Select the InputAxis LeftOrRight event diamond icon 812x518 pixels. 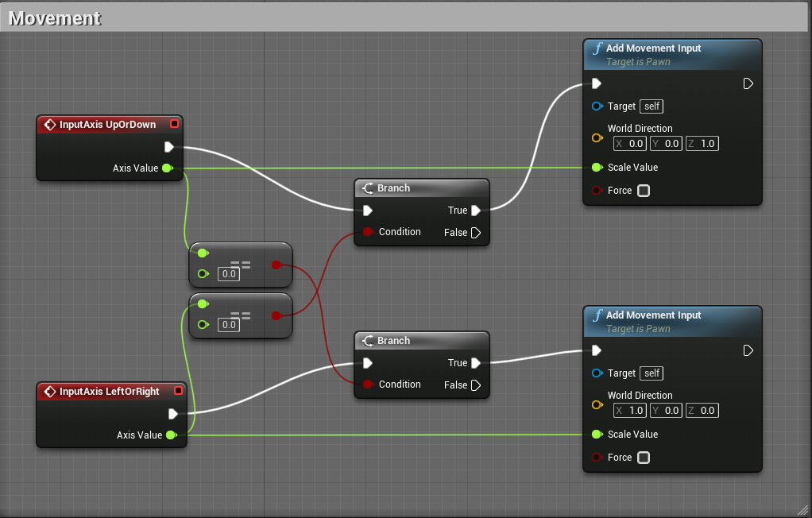pyautogui.click(x=49, y=391)
